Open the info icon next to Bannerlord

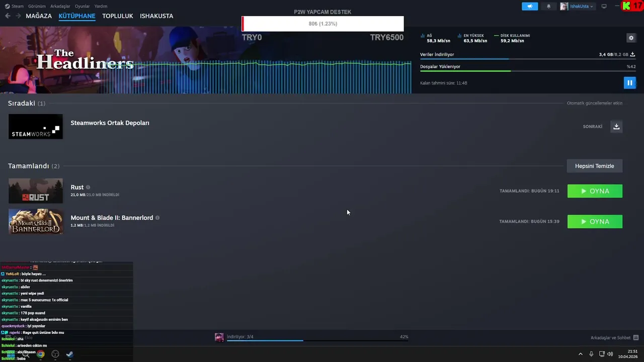tap(157, 218)
